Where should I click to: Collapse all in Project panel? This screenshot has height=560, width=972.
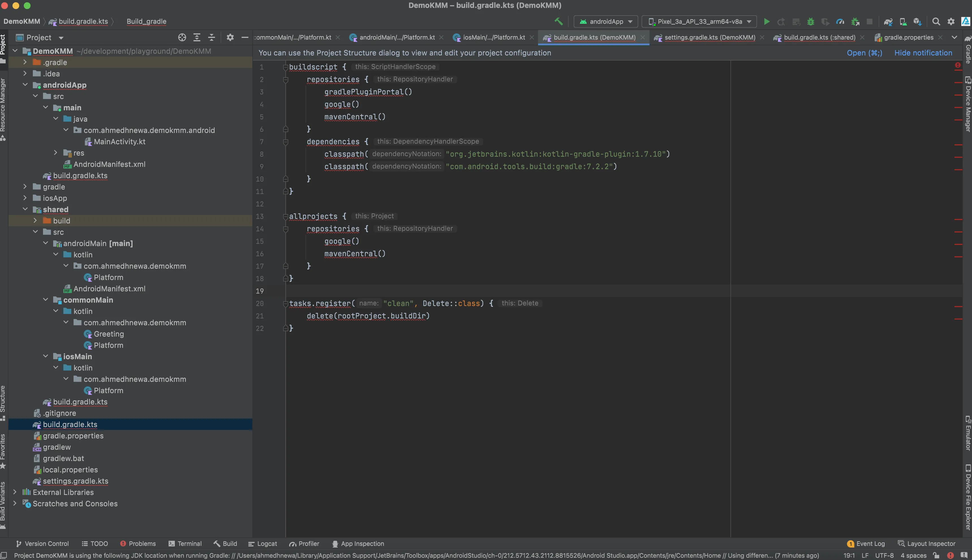point(212,37)
